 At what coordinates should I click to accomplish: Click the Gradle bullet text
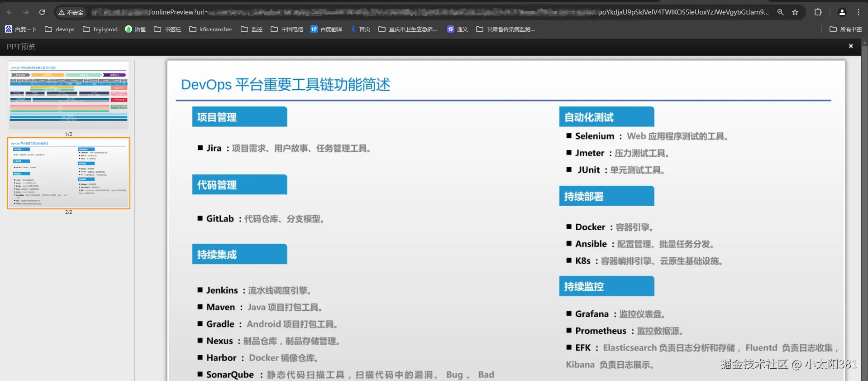267,324
